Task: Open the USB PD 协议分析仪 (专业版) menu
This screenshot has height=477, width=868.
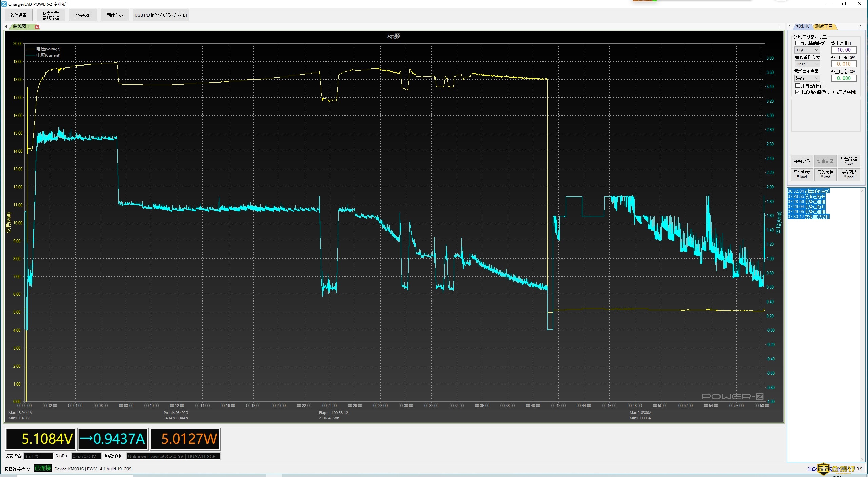Action: tap(161, 15)
